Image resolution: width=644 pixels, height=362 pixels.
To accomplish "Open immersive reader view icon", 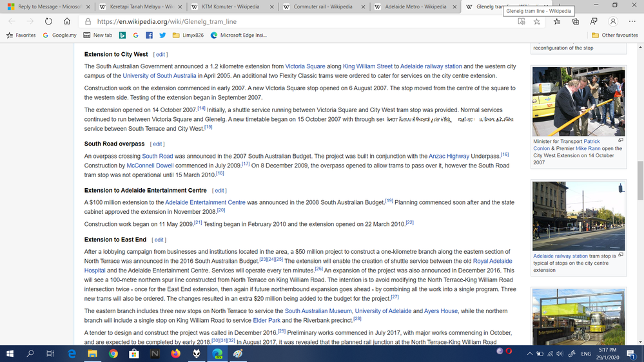I will (x=522, y=21).
